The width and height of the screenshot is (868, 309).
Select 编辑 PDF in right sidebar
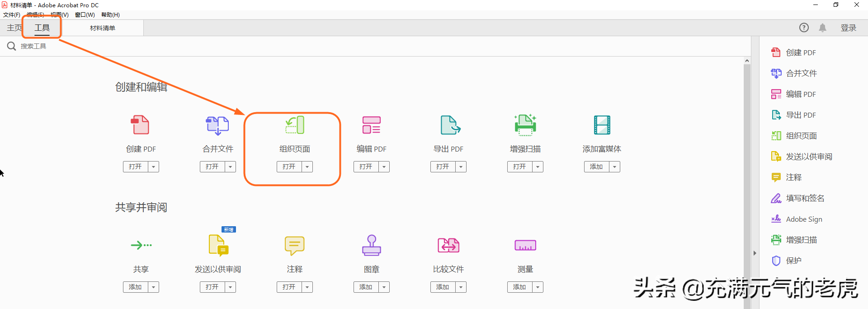[793, 94]
